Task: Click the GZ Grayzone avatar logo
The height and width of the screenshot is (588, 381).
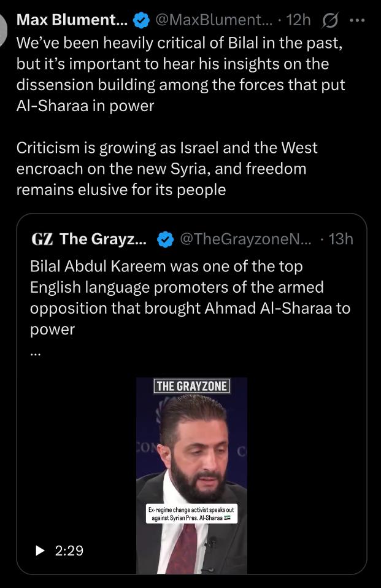Action: (x=41, y=239)
